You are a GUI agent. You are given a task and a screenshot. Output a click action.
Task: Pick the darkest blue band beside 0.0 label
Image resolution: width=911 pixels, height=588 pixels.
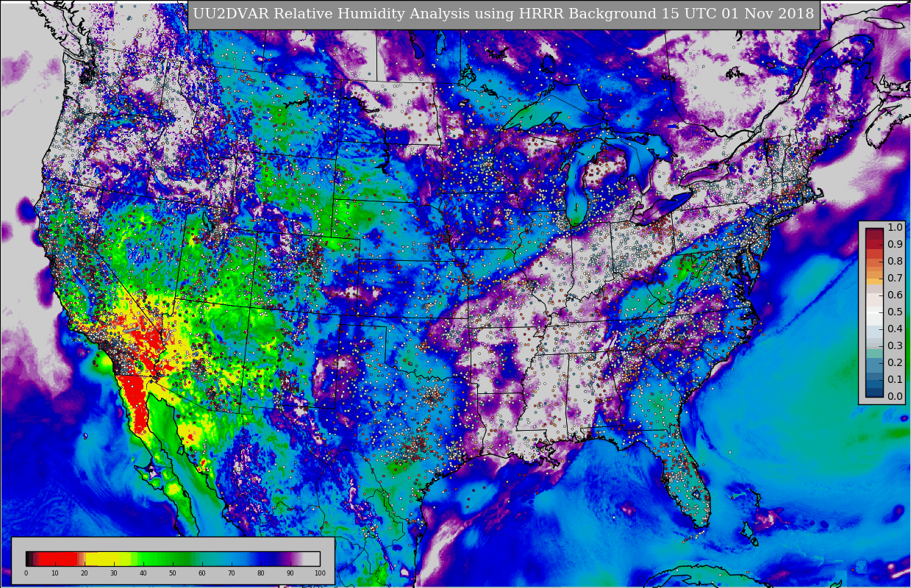click(x=874, y=392)
